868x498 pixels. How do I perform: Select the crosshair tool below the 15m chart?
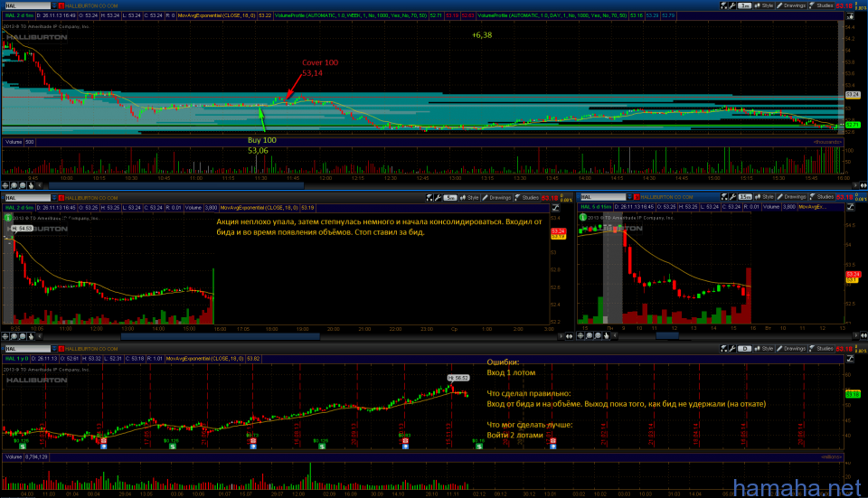click(x=580, y=335)
